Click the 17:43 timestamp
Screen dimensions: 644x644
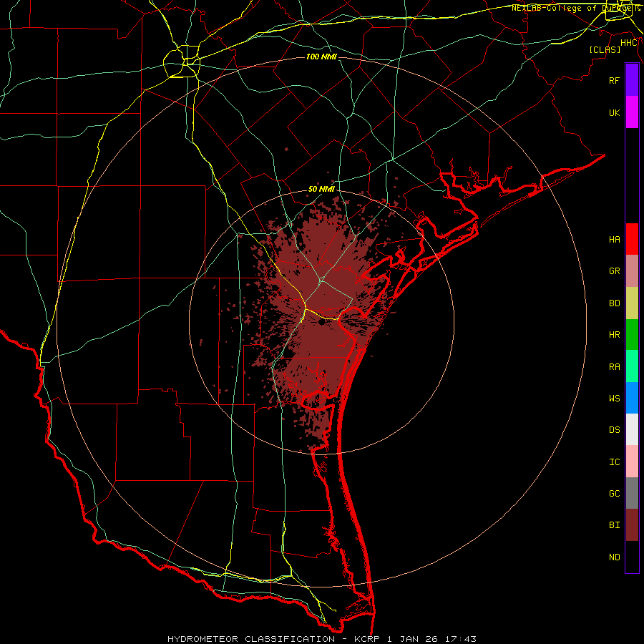point(462,639)
